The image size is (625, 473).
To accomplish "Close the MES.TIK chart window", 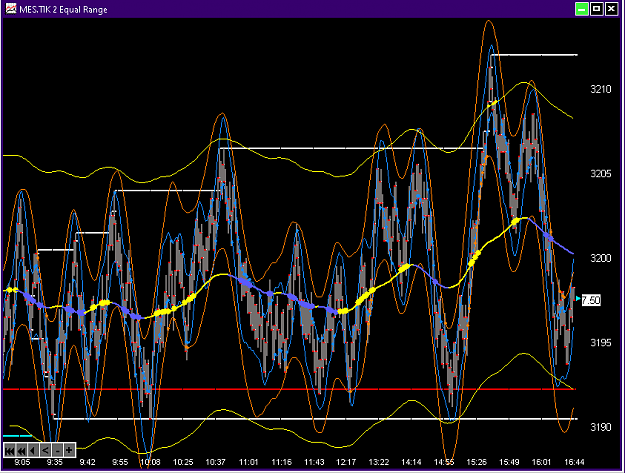I will pos(611,9).
